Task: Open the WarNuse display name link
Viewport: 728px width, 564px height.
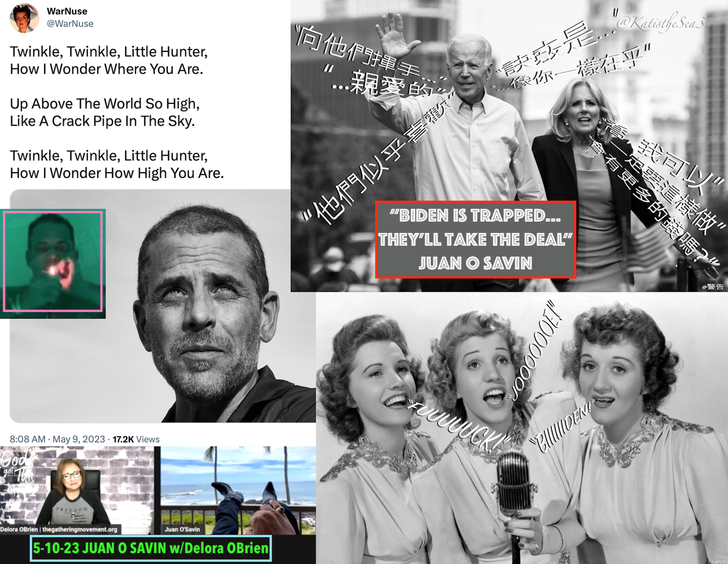Action: 67,11
